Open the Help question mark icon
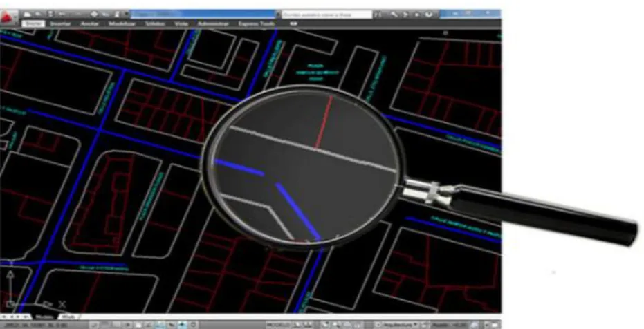Viewport: 644px width, 329px height. pyautogui.click(x=428, y=15)
